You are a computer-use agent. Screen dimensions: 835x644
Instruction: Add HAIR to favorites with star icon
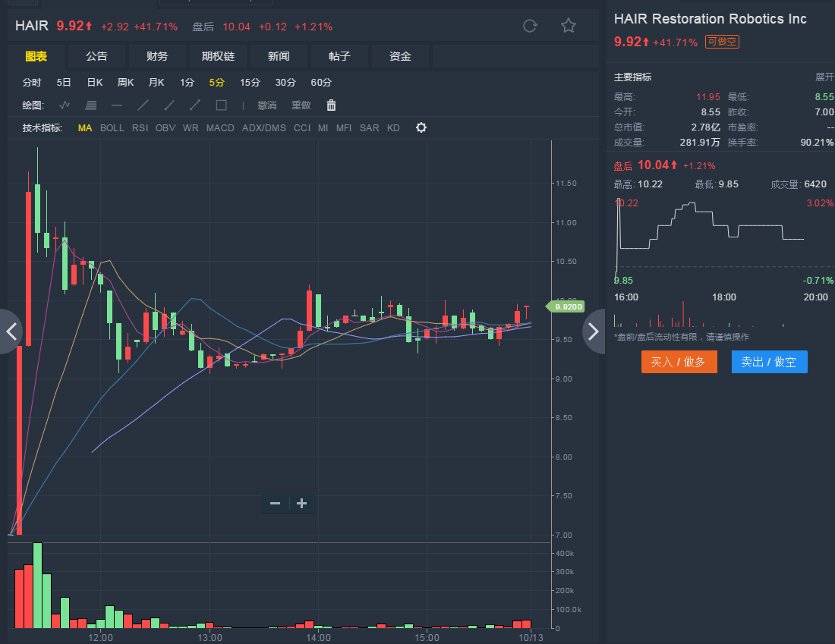[x=568, y=26]
